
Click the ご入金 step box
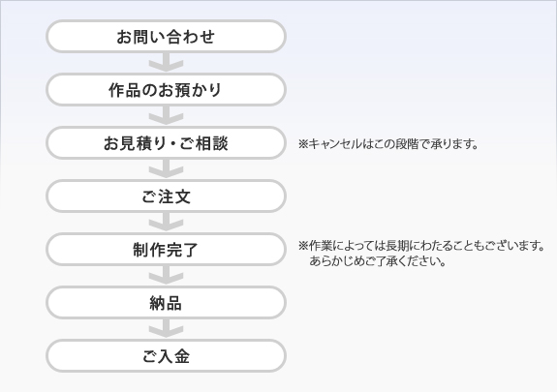click(166, 356)
